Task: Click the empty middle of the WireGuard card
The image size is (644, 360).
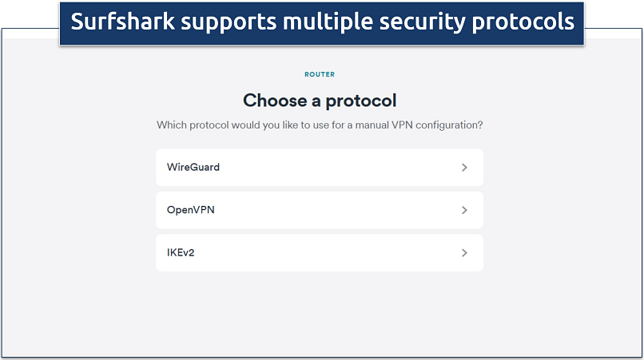Action: 336,168
